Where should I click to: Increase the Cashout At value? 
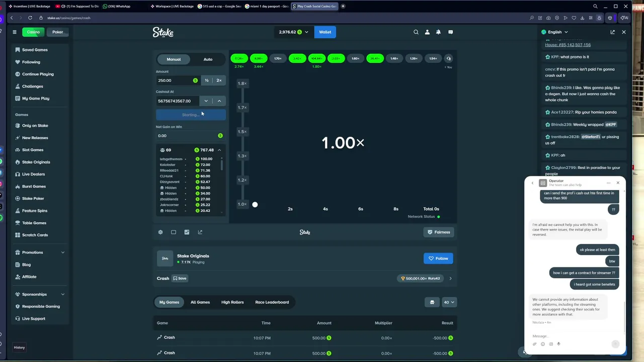coord(219,101)
